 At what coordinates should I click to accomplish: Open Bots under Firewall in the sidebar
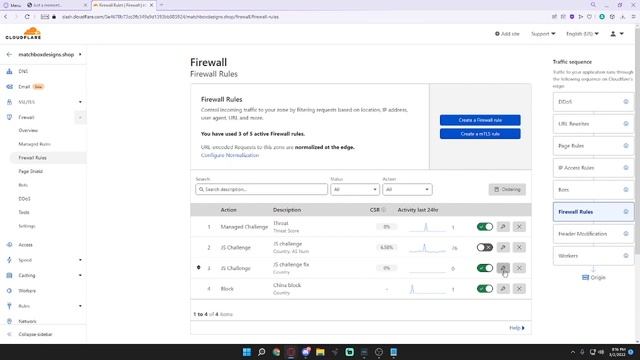coord(23,185)
